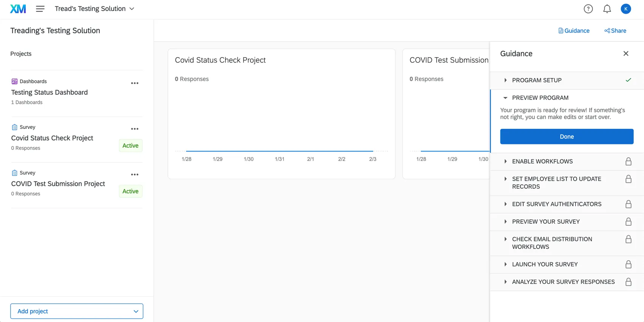
Task: Click the Share button
Action: coord(615,31)
